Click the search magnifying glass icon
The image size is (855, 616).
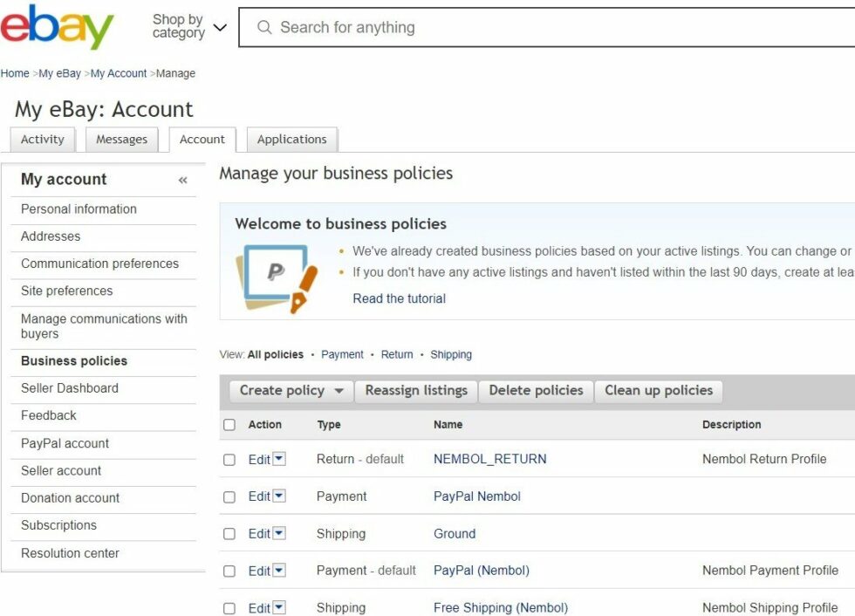(x=264, y=27)
